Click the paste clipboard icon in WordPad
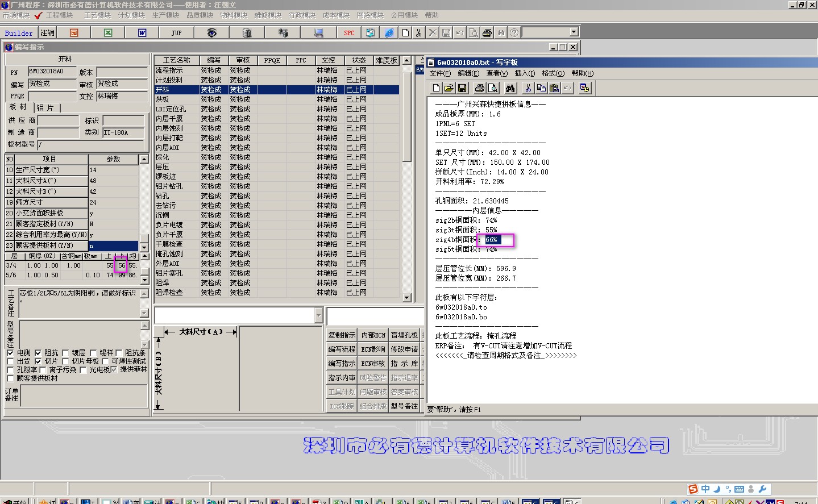The image size is (818, 504). (554, 88)
